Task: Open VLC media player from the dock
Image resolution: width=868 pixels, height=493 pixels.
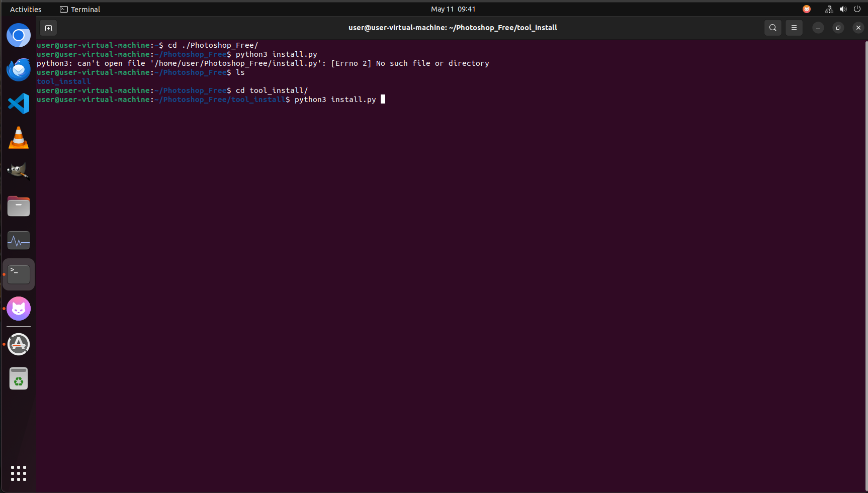Action: coord(19,138)
